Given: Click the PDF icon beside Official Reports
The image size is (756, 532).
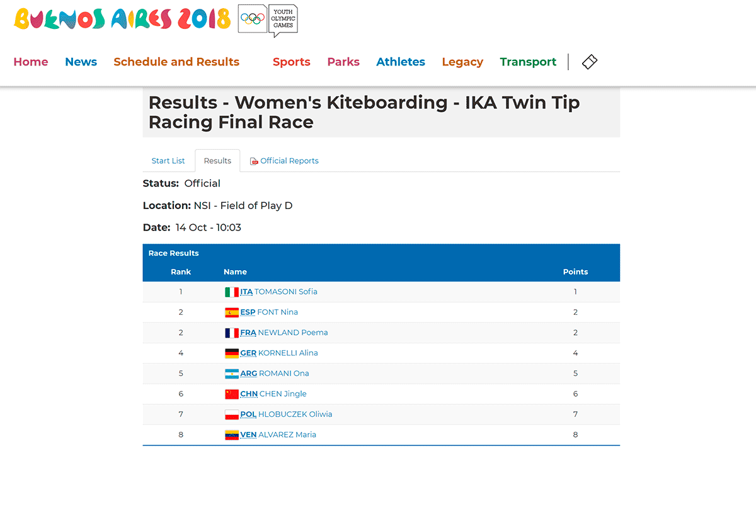Looking at the screenshot, I should pyautogui.click(x=254, y=161).
